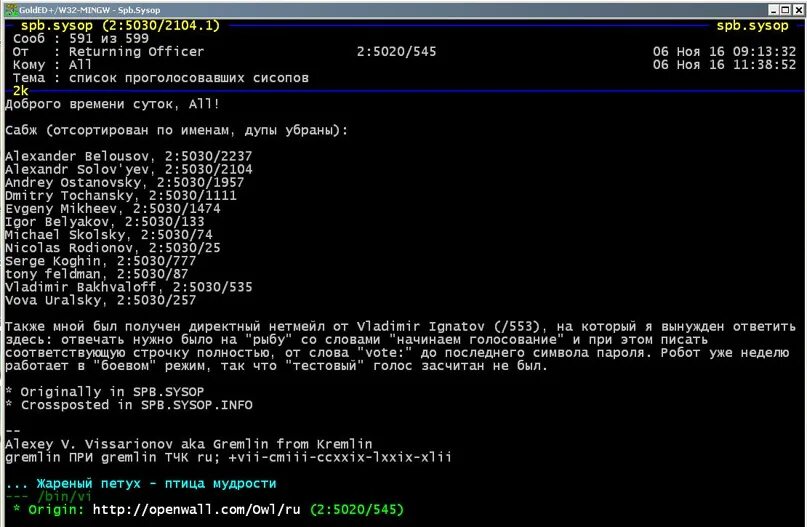Click the subject 'список проголосовавших сисопов'
Image resolution: width=807 pixels, height=527 pixels.
[188, 78]
